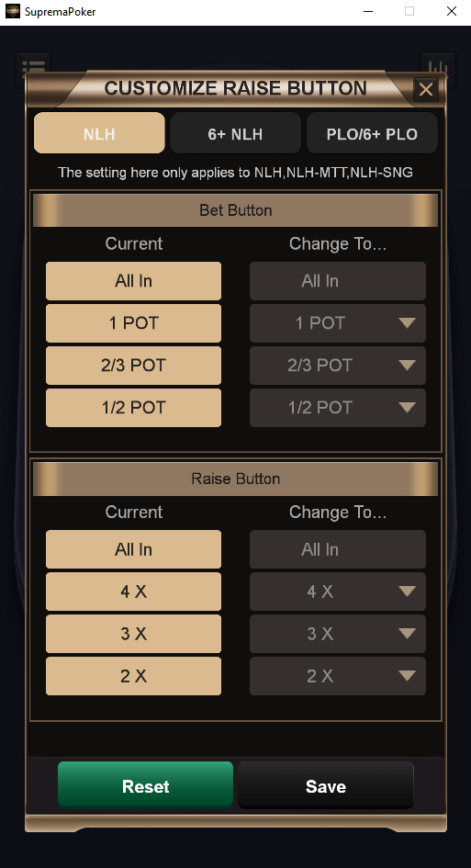Viewport: 471px width, 868px height.
Task: Expand the 1/2 POT bet dropdown
Action: [338, 408]
